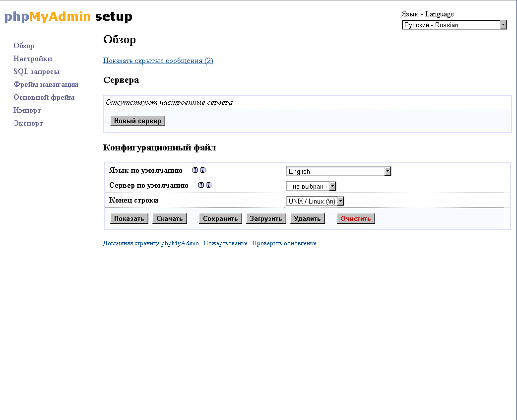The height and width of the screenshot is (420, 517).
Task: Click the Сервера section heading
Action: pyautogui.click(x=121, y=80)
